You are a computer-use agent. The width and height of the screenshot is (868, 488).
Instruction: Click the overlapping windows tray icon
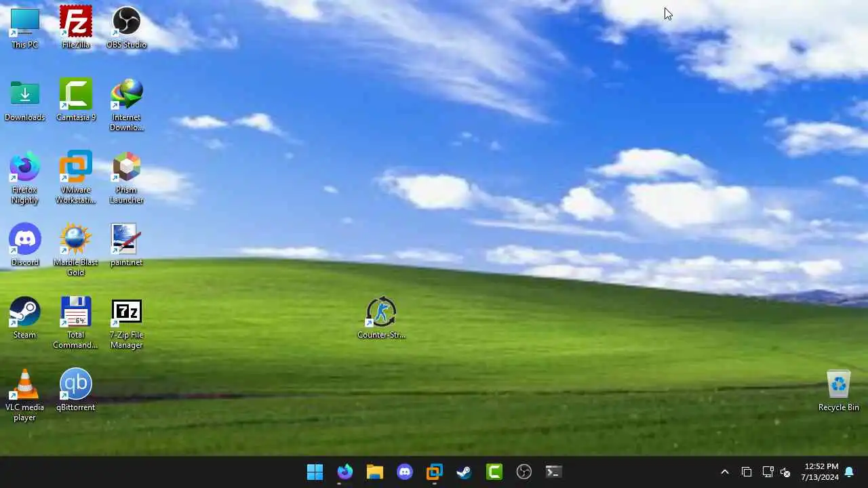pyautogui.click(x=747, y=472)
